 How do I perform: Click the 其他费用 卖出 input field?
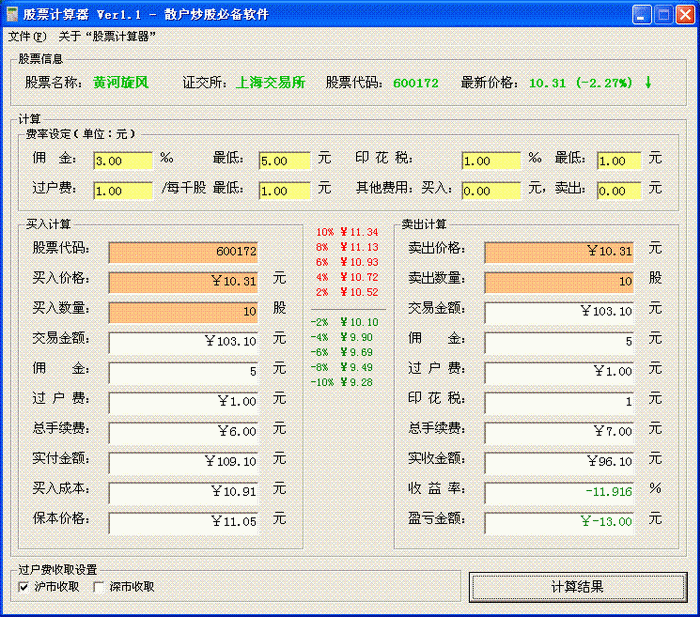coord(619,190)
